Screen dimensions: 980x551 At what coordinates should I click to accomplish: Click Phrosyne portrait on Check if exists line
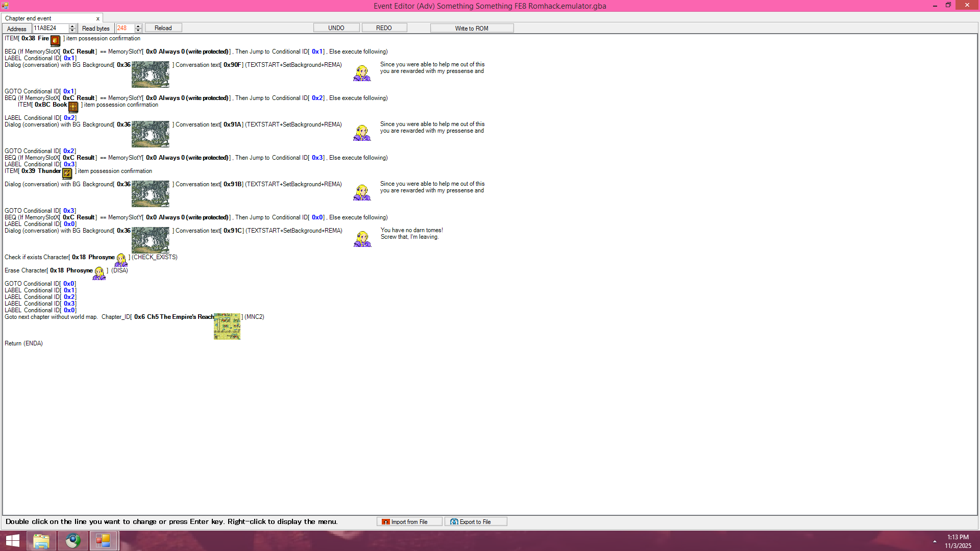121,260
